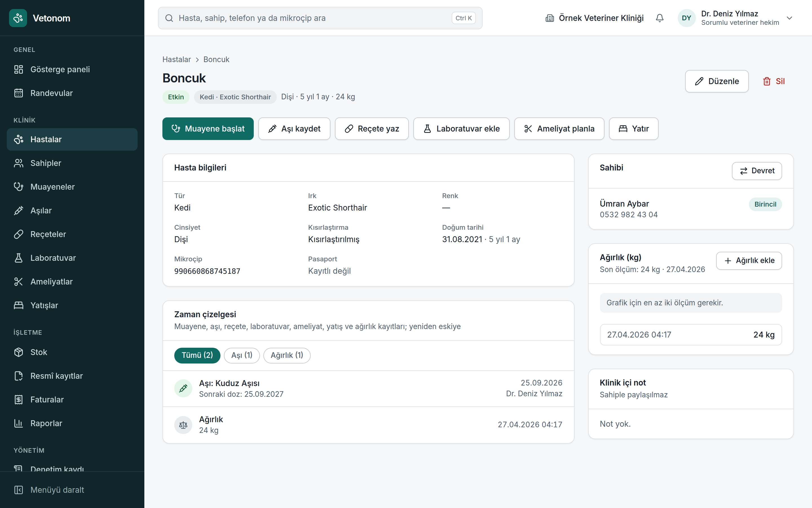Click the DY user avatar
The height and width of the screenshot is (508, 812).
pos(687,18)
